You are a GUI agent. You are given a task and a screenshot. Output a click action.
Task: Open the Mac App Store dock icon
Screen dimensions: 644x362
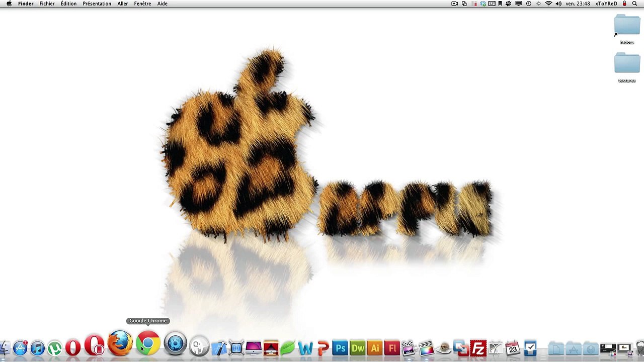(x=20, y=348)
